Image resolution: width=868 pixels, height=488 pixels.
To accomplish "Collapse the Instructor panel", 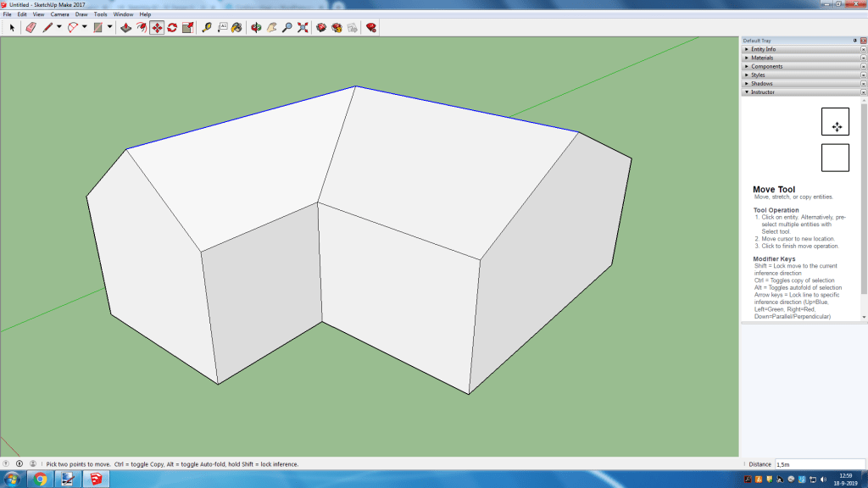I will [x=763, y=91].
